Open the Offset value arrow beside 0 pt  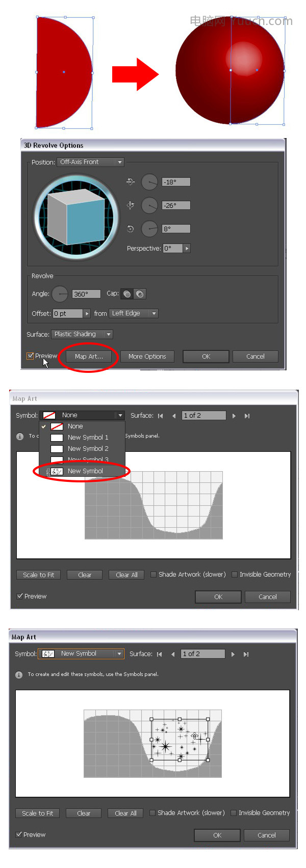point(87,314)
